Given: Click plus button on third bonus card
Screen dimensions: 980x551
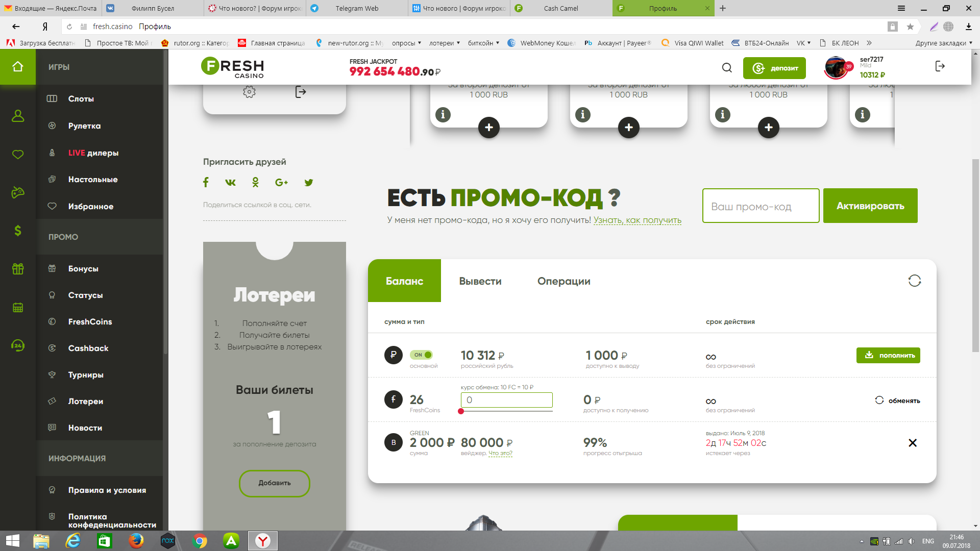Looking at the screenshot, I should pos(769,128).
